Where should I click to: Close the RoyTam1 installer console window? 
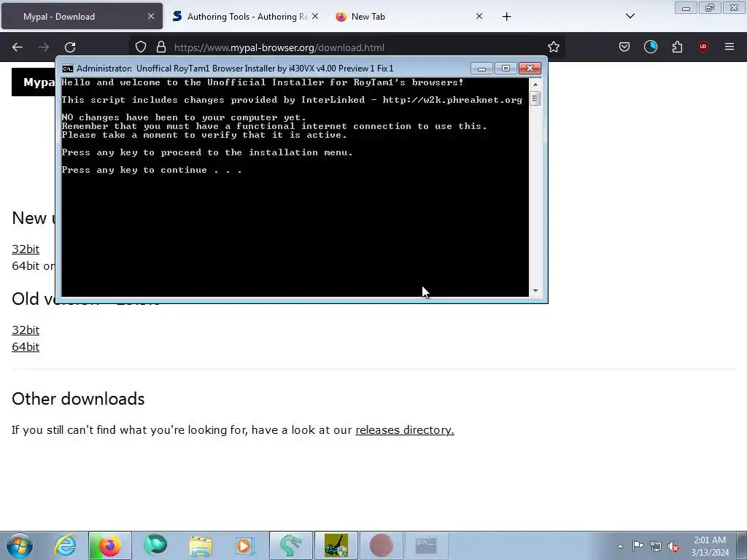coord(530,69)
